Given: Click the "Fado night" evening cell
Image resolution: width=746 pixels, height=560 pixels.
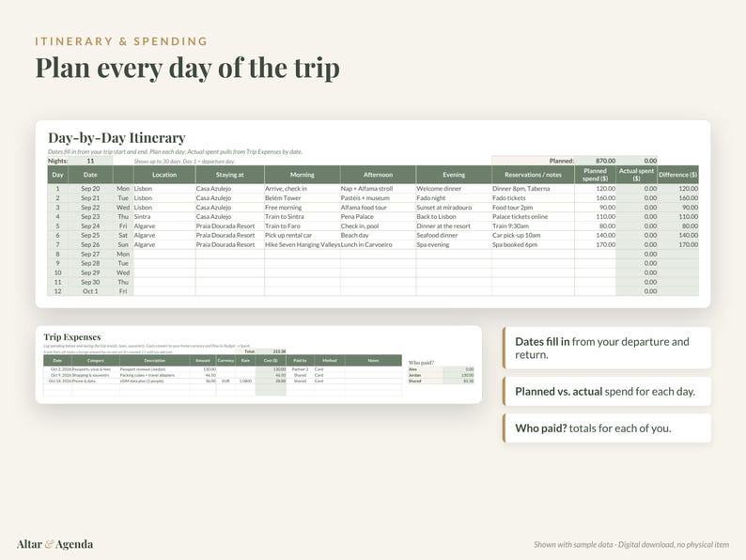Looking at the screenshot, I should 454,198.
